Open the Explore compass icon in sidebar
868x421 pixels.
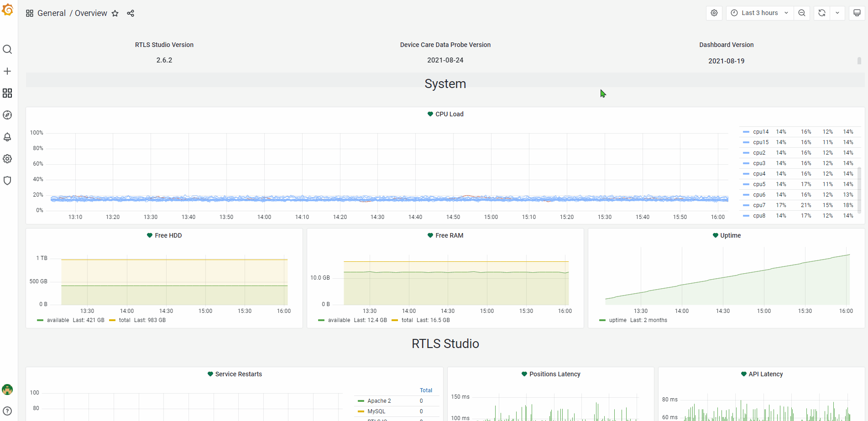(7, 115)
